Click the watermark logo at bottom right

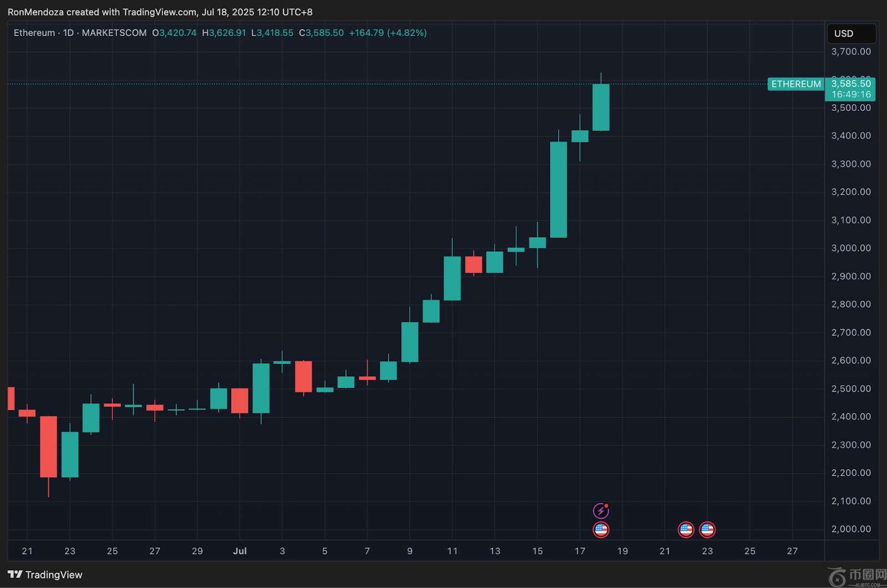(856, 577)
